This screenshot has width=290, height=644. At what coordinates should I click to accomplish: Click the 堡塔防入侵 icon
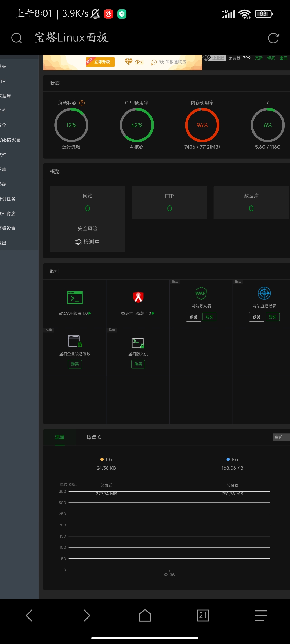[x=138, y=343]
